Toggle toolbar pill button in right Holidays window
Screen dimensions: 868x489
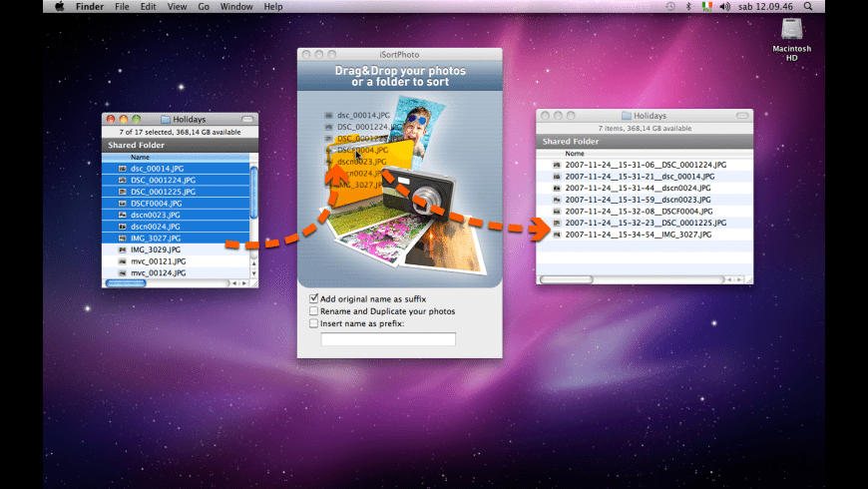tap(742, 115)
